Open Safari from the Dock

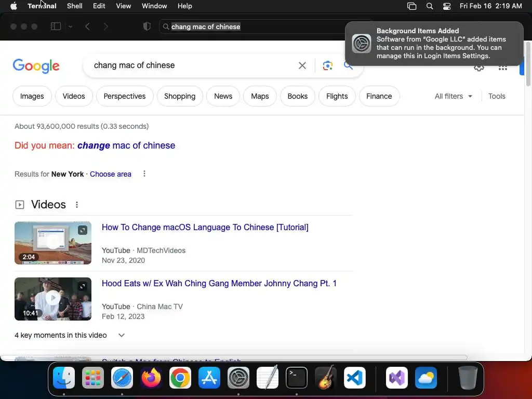(122, 378)
